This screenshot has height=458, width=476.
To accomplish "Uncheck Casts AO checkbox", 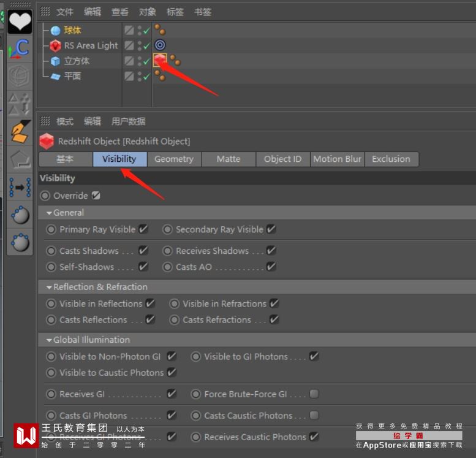I will tap(271, 267).
